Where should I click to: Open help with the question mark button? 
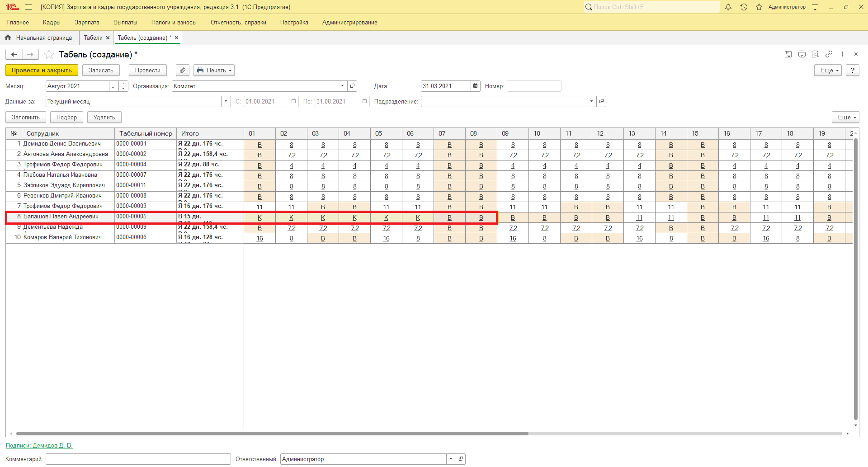pos(853,71)
